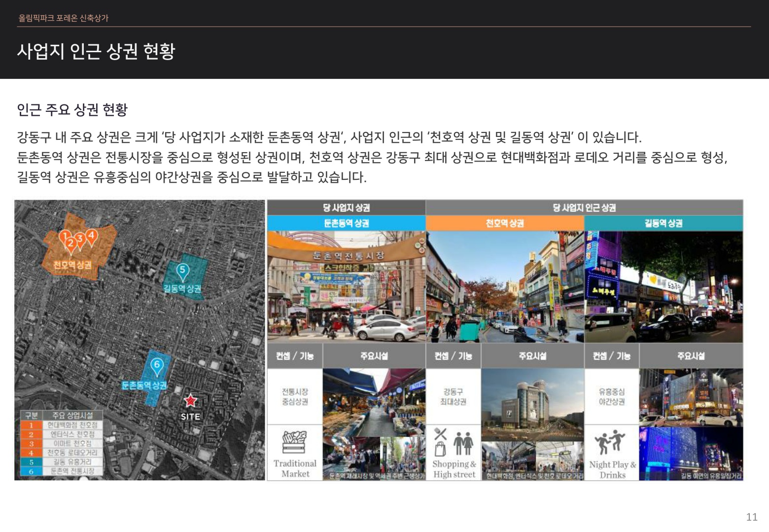Click the 사업지 인근 상권 현황 slide title
The width and height of the screenshot is (769, 532).
(96, 51)
